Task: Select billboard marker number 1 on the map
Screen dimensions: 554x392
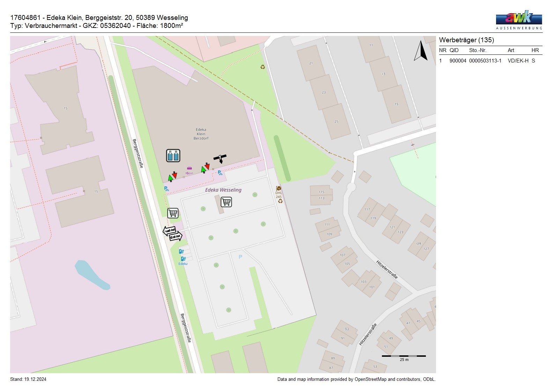Action: [x=220, y=158]
